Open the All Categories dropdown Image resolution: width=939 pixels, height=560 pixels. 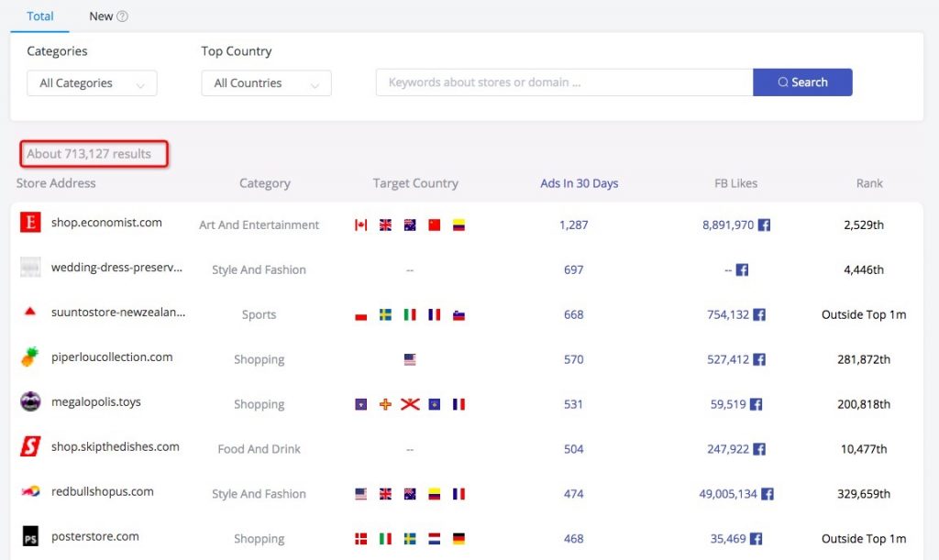point(92,83)
